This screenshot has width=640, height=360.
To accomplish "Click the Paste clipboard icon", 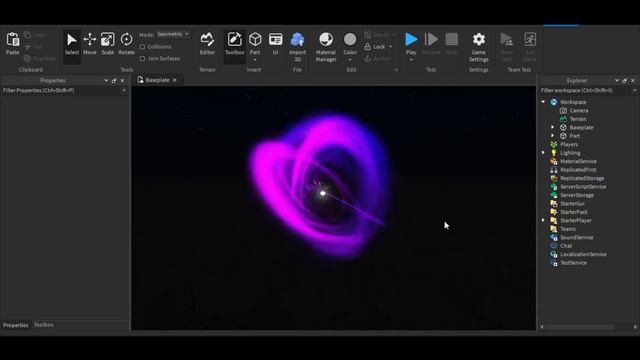I will pos(13,40).
